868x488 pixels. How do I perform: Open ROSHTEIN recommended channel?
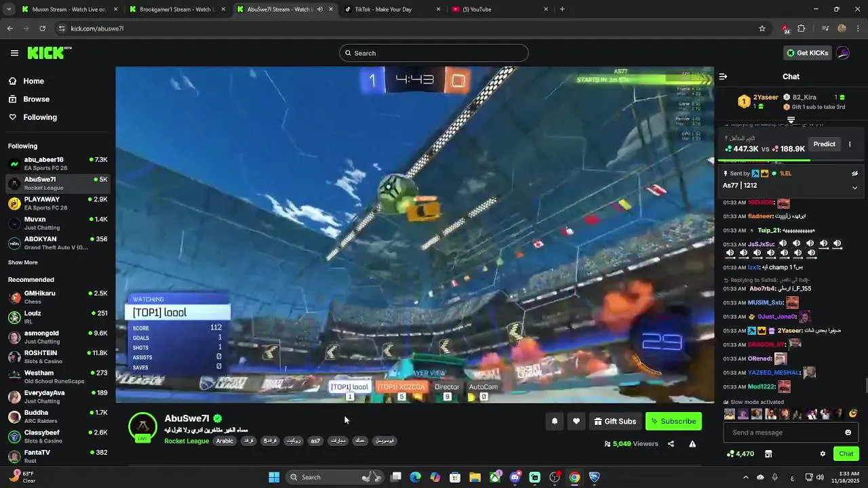58,357
